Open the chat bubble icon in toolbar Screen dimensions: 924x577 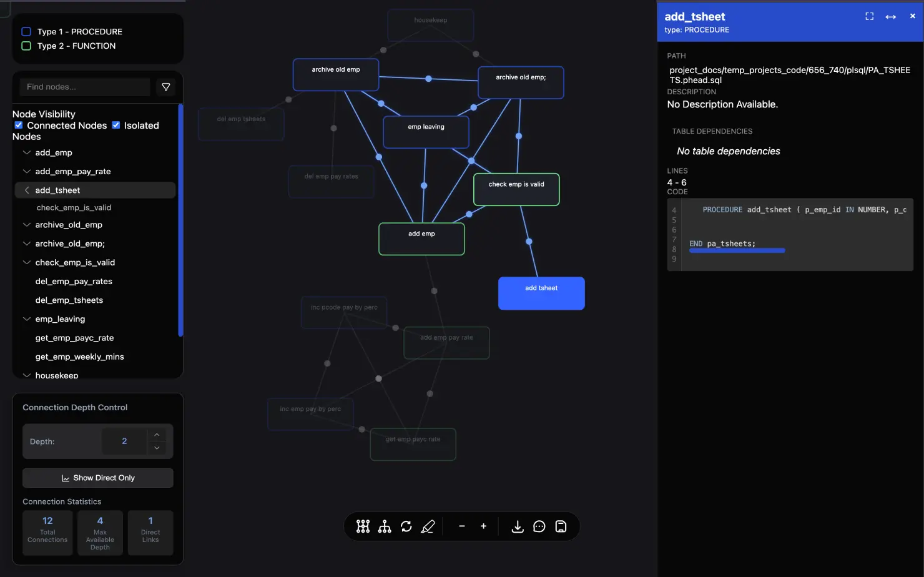pos(539,526)
